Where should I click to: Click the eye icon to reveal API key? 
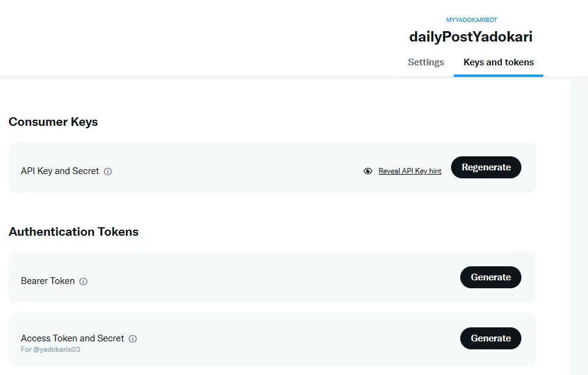click(x=368, y=171)
